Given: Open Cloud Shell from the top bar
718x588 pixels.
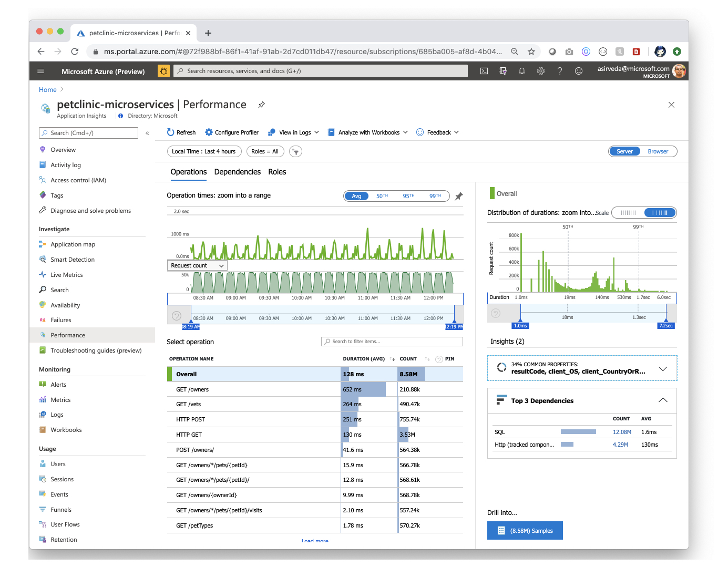Looking at the screenshot, I should pyautogui.click(x=484, y=71).
